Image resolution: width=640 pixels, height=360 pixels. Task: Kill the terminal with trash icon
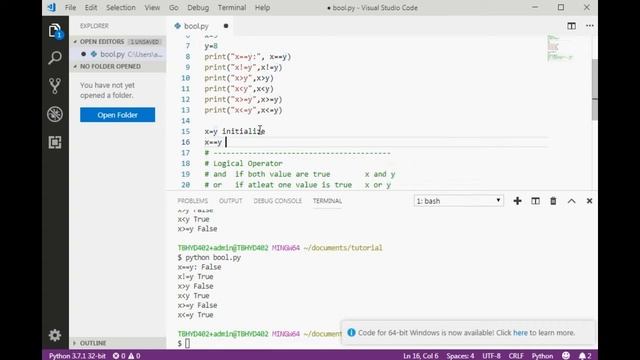coord(553,201)
